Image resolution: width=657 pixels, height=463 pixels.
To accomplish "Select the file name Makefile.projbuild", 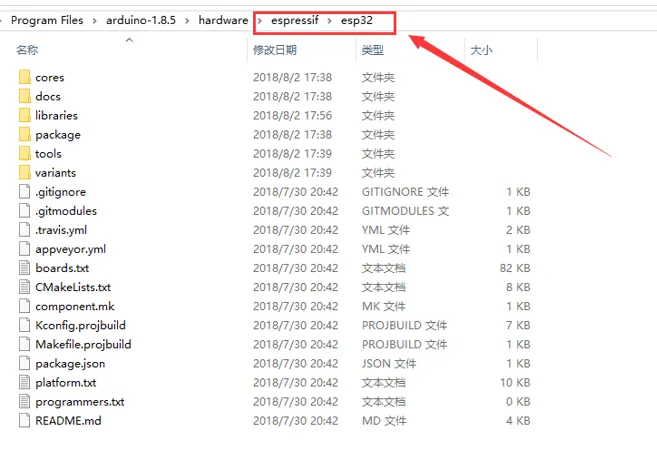I will [x=83, y=344].
